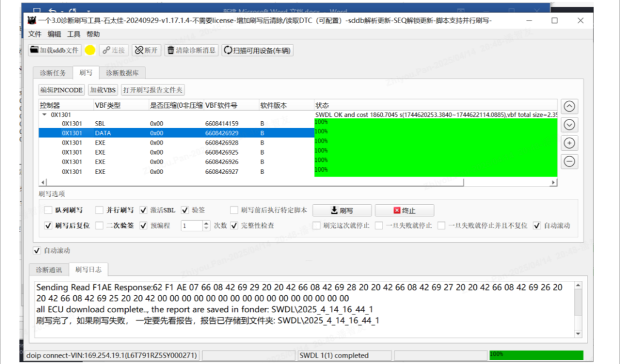Click the 打开刷写报告文件夹 button

tap(153, 90)
